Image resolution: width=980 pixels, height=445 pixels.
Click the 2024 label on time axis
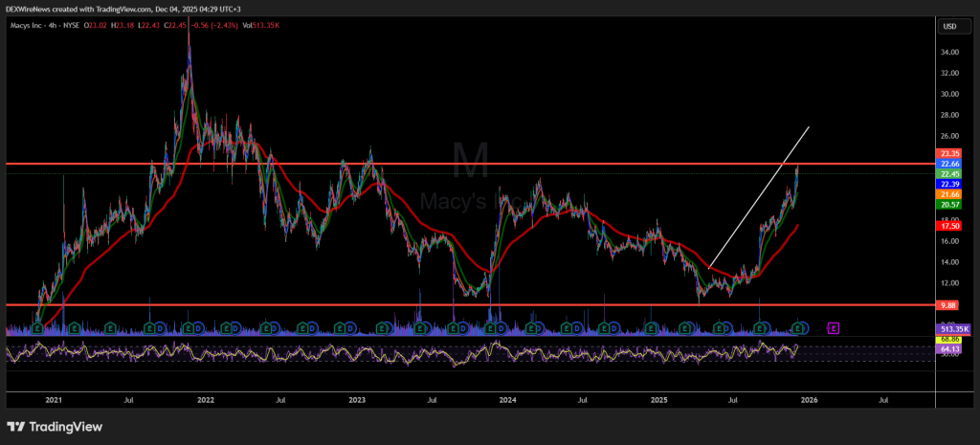click(508, 399)
